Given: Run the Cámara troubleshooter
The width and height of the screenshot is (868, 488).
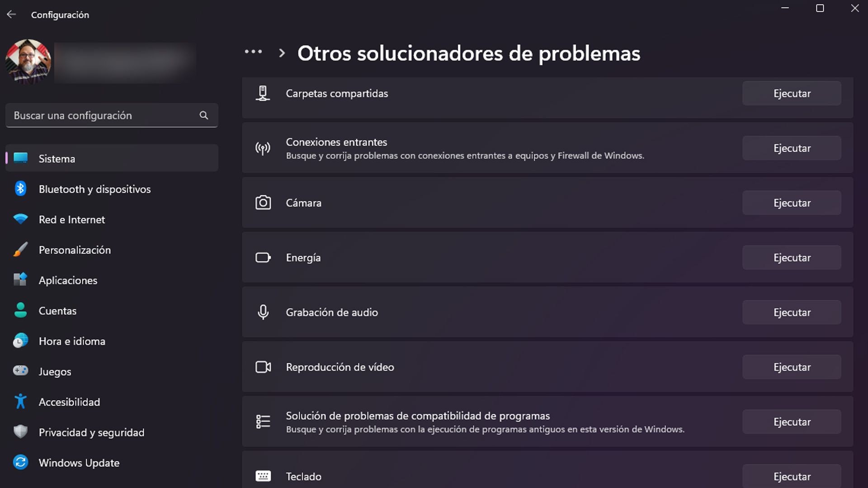Looking at the screenshot, I should [x=791, y=203].
